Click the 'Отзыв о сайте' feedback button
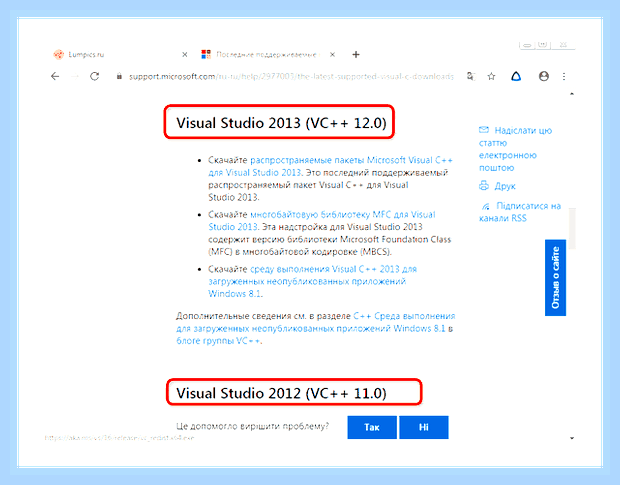 click(555, 277)
